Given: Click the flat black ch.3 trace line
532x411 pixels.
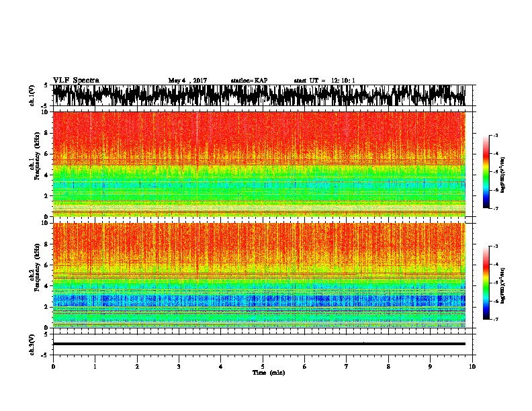Looking at the screenshot, I should 259,344.
